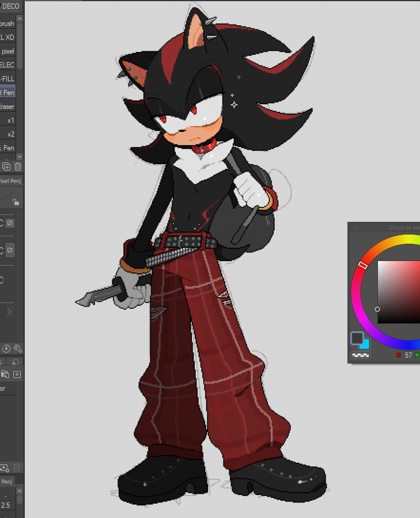The width and height of the screenshot is (420, 518).
Task: Click the saturation square picker circle
Action: (x=377, y=309)
